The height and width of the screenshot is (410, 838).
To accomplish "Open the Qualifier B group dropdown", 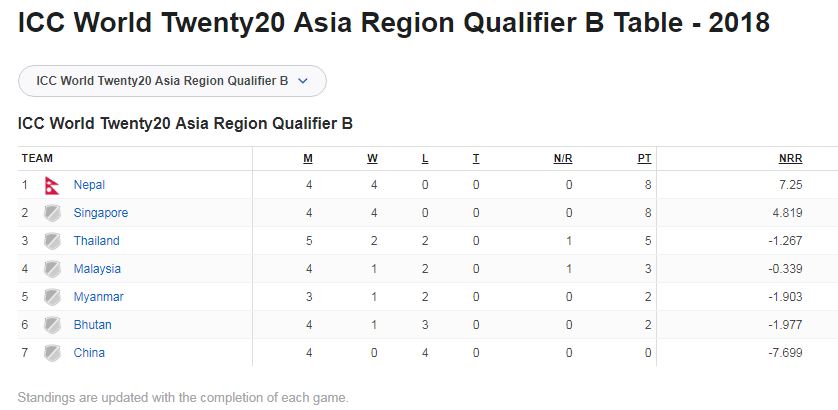I will [172, 81].
